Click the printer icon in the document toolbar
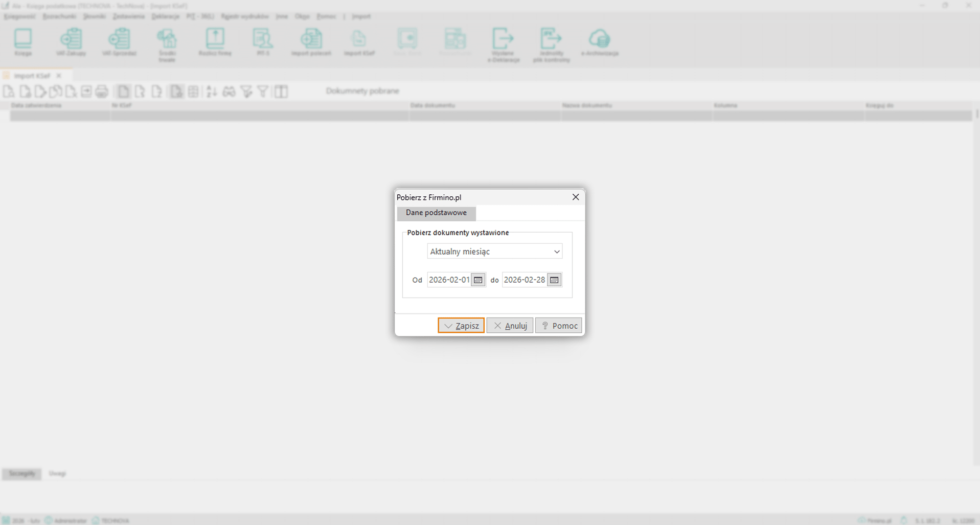 click(102, 92)
